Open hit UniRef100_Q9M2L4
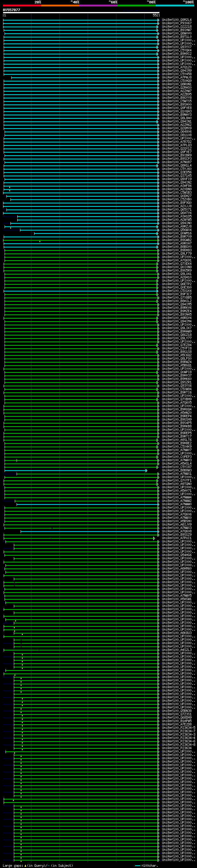This screenshot has height=868, width=197. (x=176, y=20)
